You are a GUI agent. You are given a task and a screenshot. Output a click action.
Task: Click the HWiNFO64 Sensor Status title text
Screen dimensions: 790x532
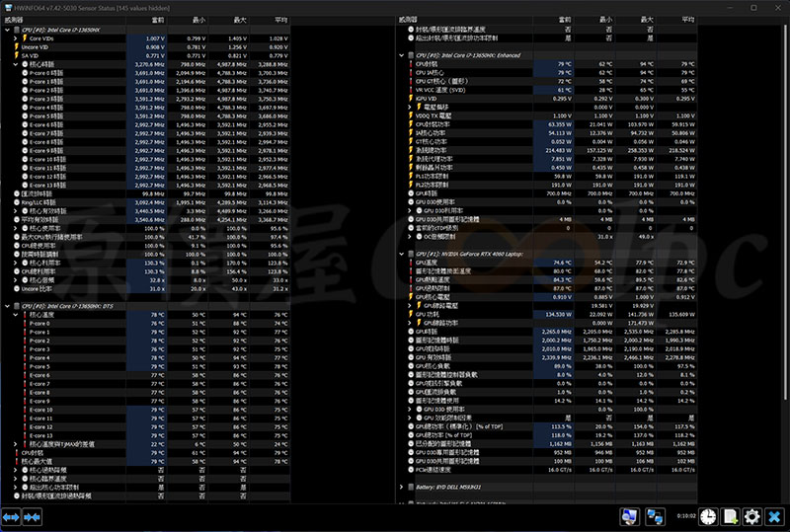point(92,8)
